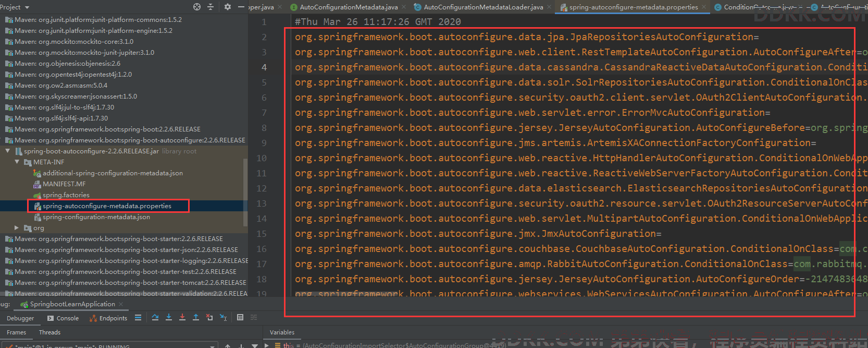The width and height of the screenshot is (868, 348).
Task: Click the JmxAutoConfiguration line in editor
Action: point(478,234)
